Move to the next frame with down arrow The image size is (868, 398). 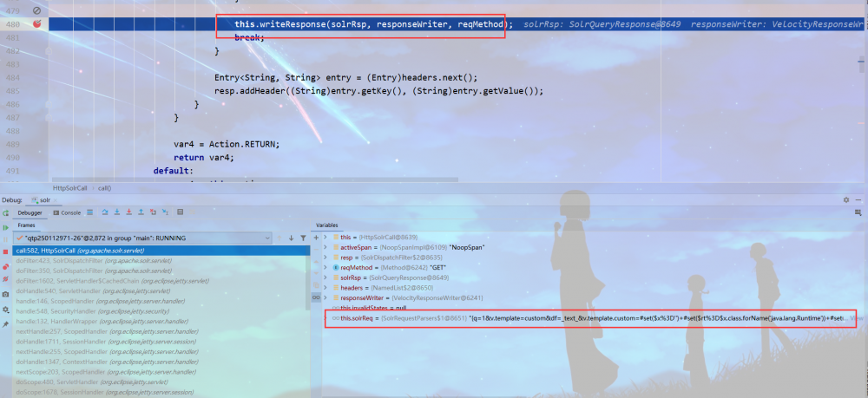click(x=291, y=238)
